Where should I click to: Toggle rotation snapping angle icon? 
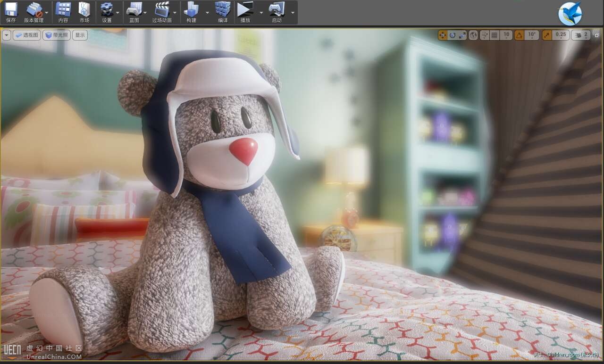tap(519, 35)
